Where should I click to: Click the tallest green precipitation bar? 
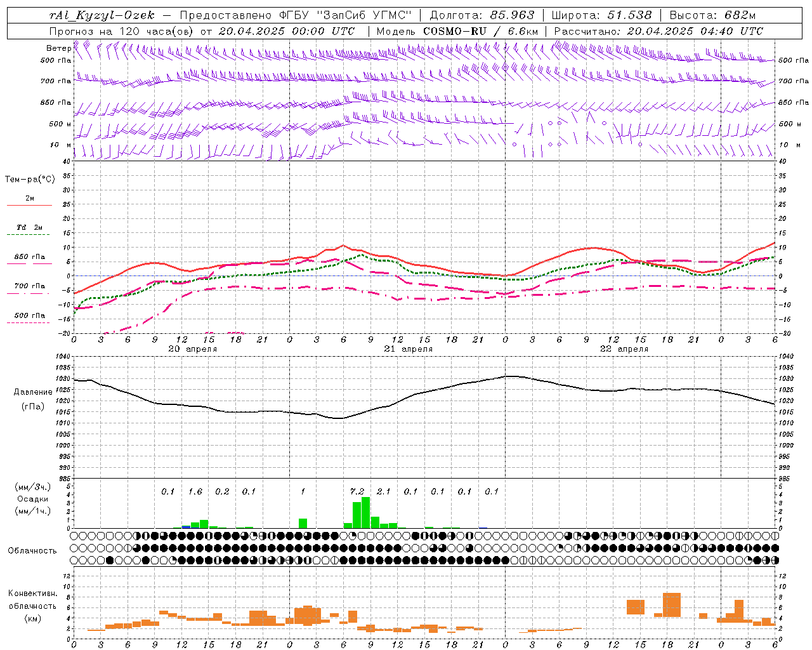click(365, 512)
